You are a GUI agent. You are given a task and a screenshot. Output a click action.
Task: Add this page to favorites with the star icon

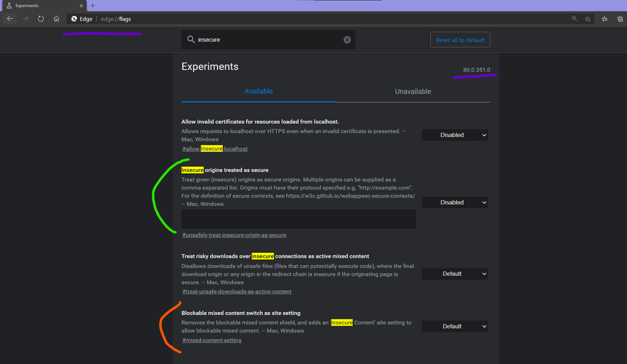[x=587, y=19]
